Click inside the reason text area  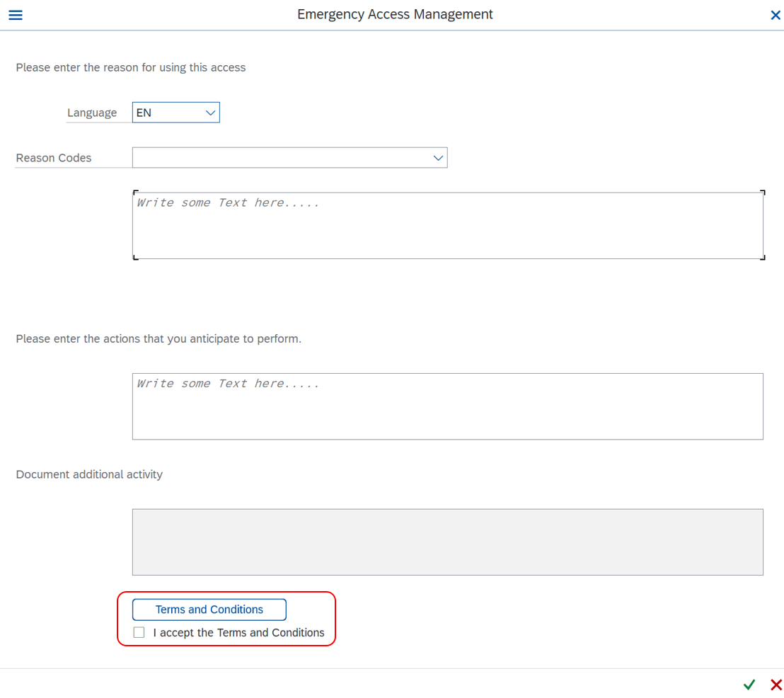(x=447, y=223)
